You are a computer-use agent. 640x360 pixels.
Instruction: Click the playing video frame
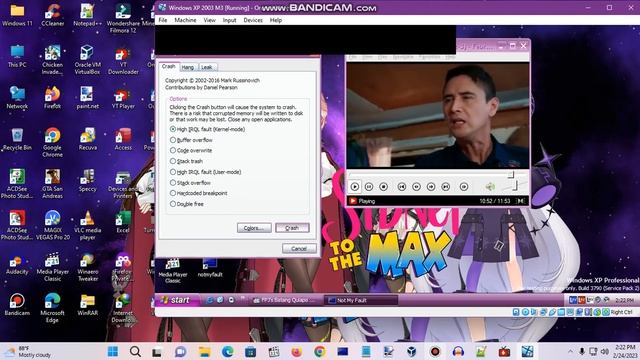click(438, 115)
